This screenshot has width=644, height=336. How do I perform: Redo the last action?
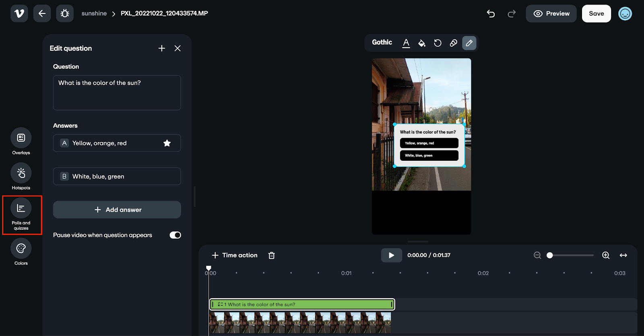512,14
